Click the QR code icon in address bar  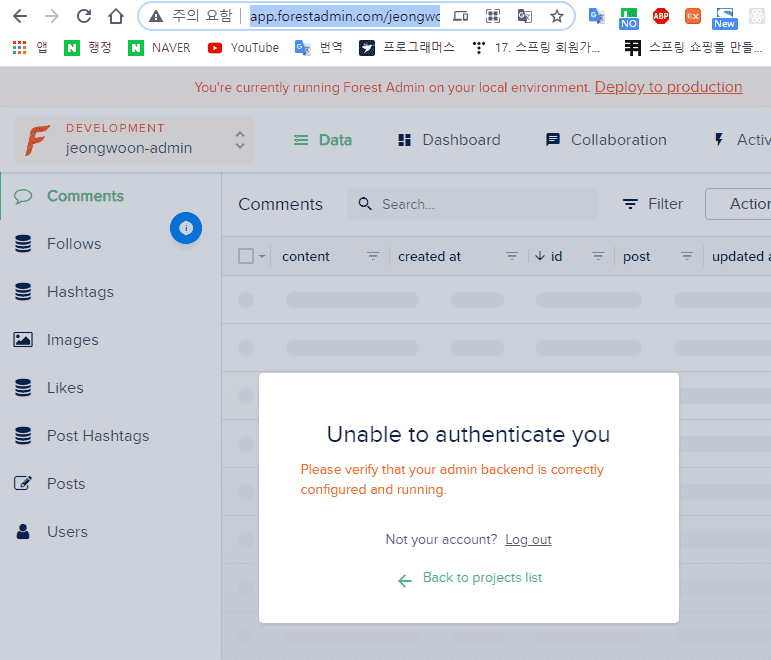(x=493, y=17)
